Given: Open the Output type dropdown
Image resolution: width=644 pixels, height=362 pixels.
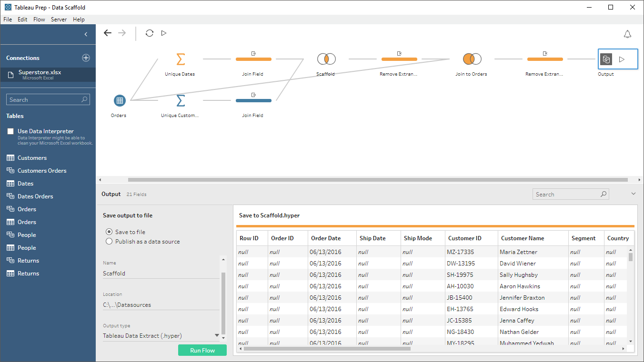Looking at the screenshot, I should click(x=161, y=336).
